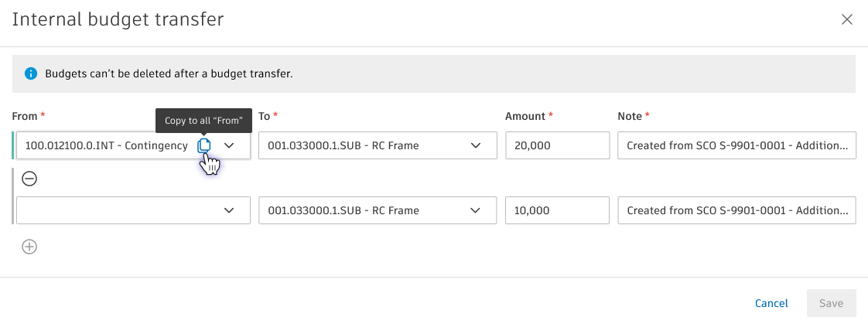
Task: Click the "Budgets can't be deleted" banner message
Action: [x=169, y=74]
